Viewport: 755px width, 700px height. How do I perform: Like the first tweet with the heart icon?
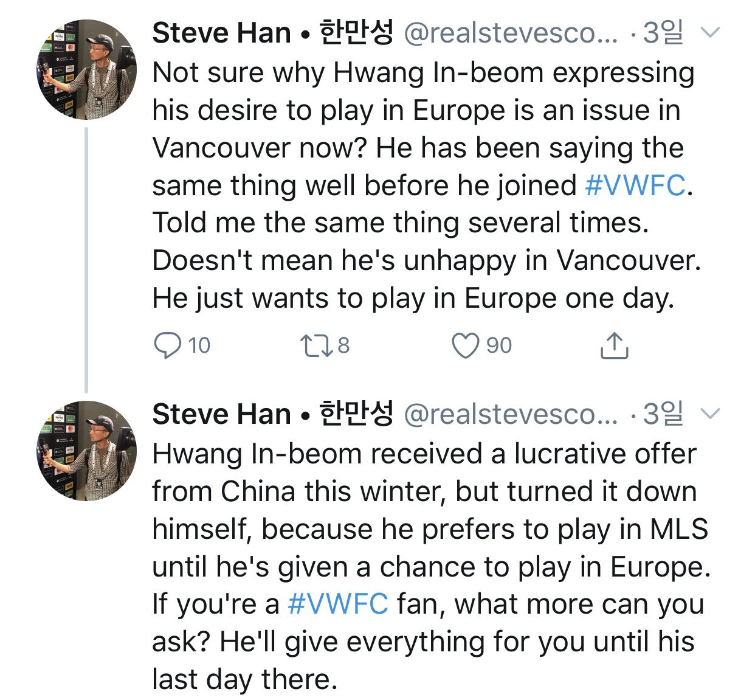point(466,345)
